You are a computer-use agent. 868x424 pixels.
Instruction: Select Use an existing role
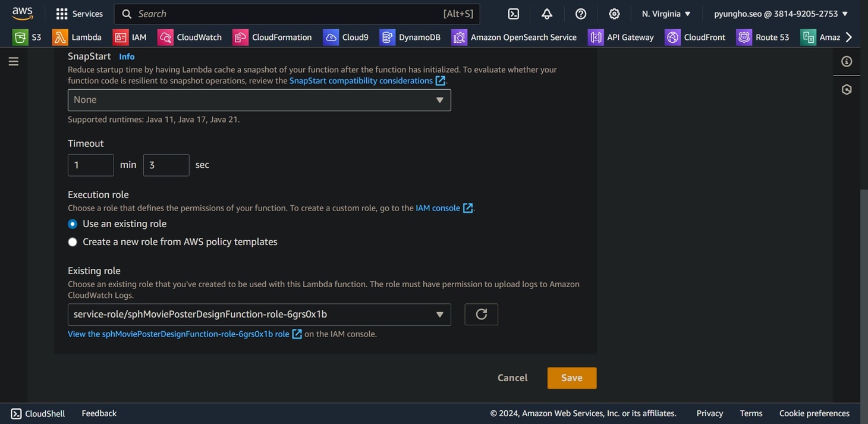[73, 224]
